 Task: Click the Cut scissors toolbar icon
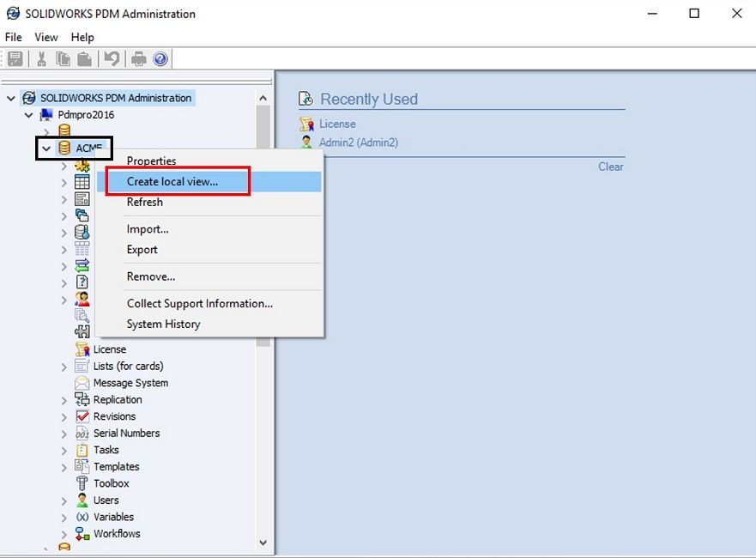pyautogui.click(x=41, y=58)
